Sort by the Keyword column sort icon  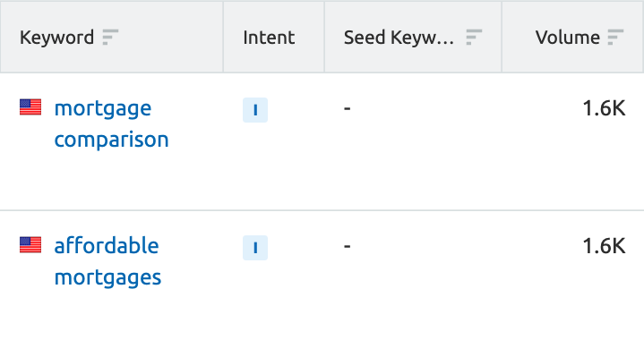point(110,38)
